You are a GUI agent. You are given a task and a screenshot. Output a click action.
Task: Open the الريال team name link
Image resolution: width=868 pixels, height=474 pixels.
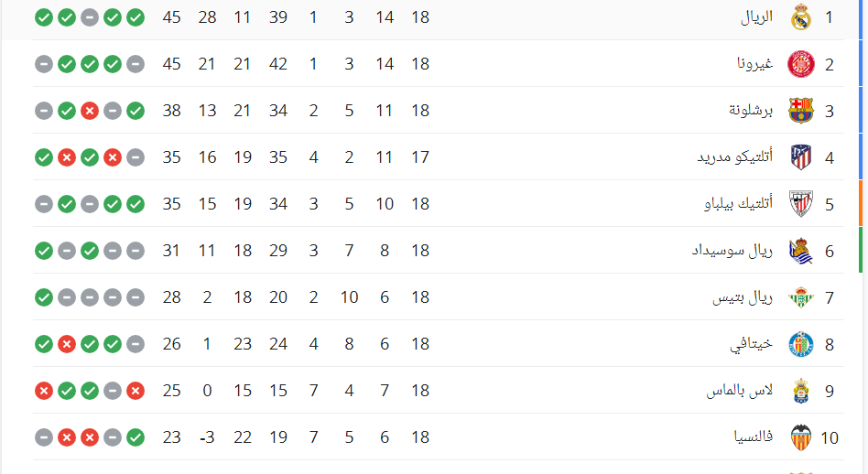tap(756, 17)
